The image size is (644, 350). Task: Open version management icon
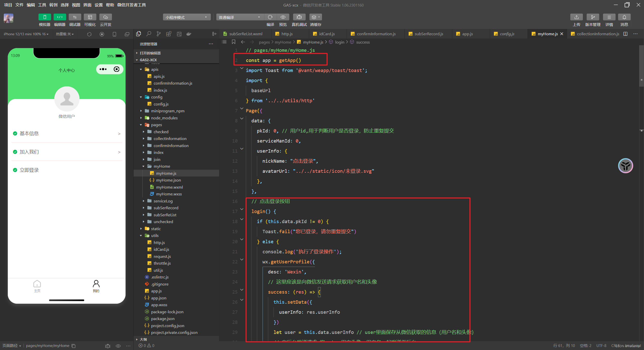(593, 17)
